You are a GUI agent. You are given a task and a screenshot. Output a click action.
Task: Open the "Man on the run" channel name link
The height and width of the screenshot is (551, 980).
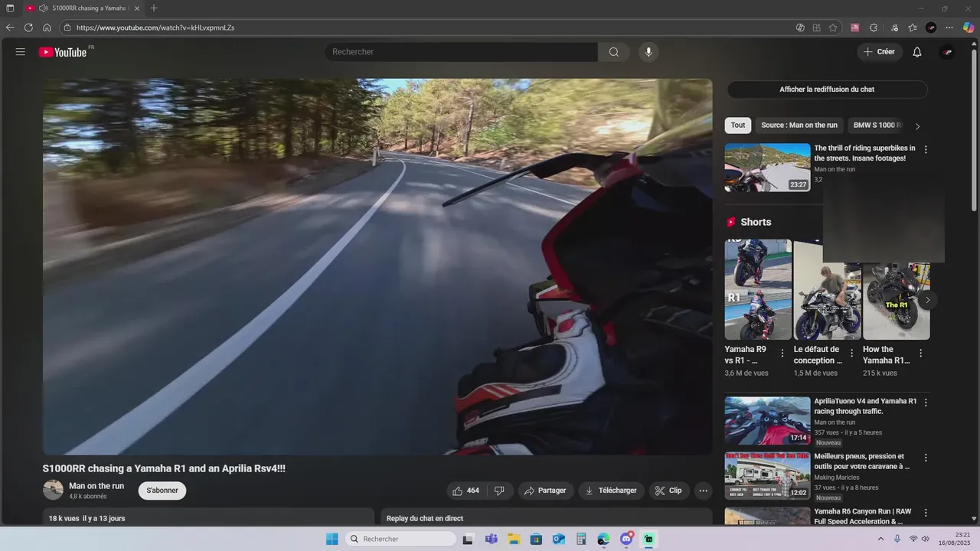[x=96, y=486]
